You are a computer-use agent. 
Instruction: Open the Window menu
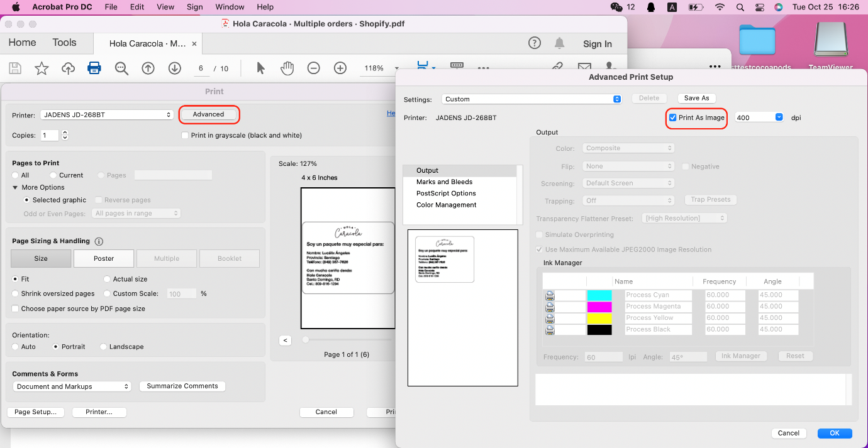230,7
